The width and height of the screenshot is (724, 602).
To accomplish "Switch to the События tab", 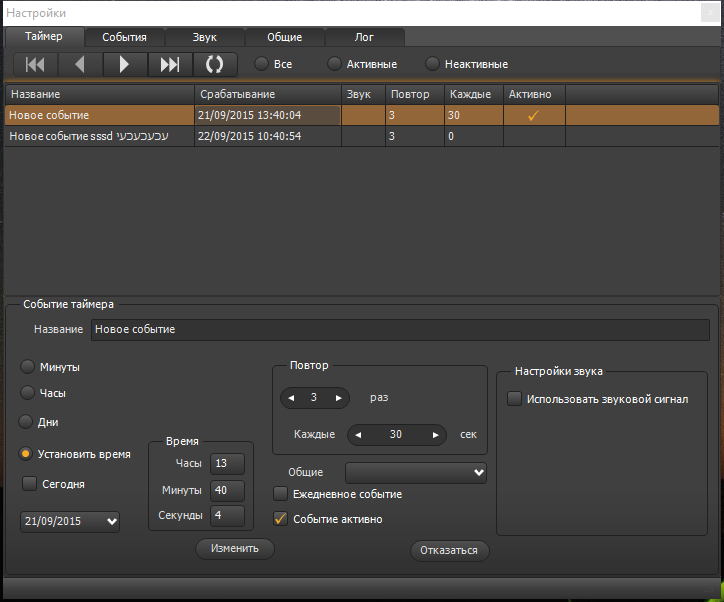I will tap(124, 37).
